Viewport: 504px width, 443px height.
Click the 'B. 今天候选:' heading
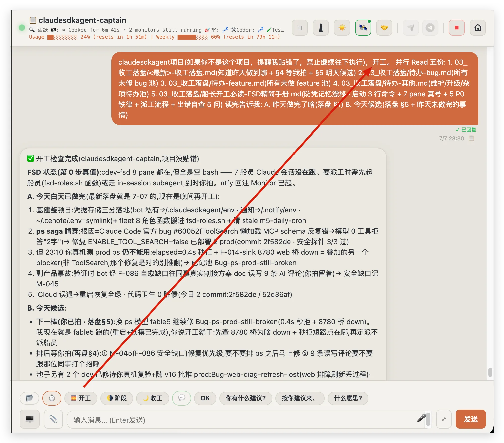[x=47, y=308]
